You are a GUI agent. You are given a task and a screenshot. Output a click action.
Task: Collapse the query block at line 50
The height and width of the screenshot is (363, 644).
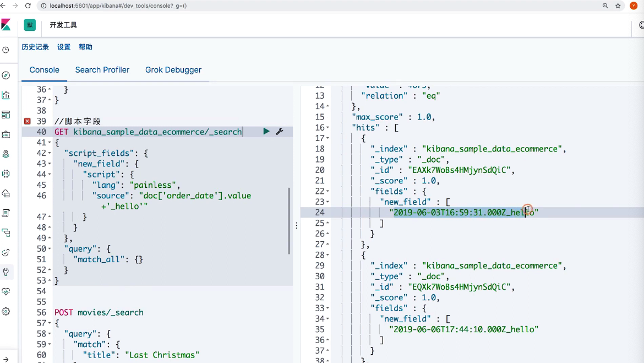(x=50, y=249)
